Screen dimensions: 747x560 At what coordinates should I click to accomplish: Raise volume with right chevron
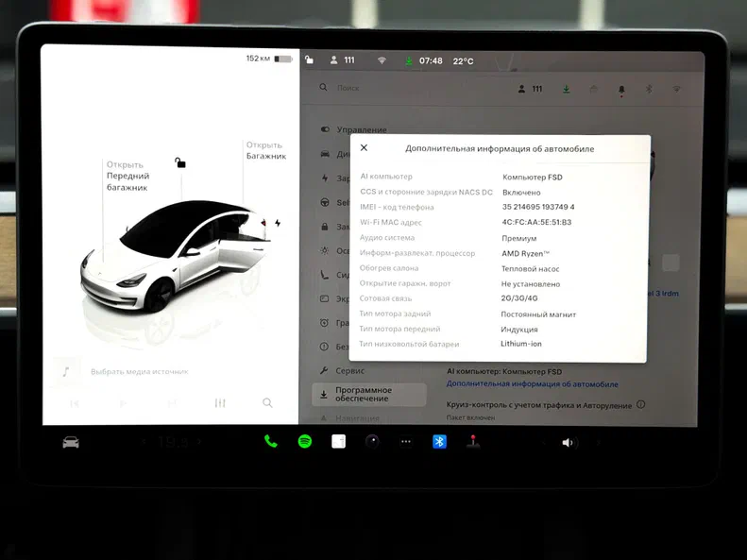click(x=599, y=443)
